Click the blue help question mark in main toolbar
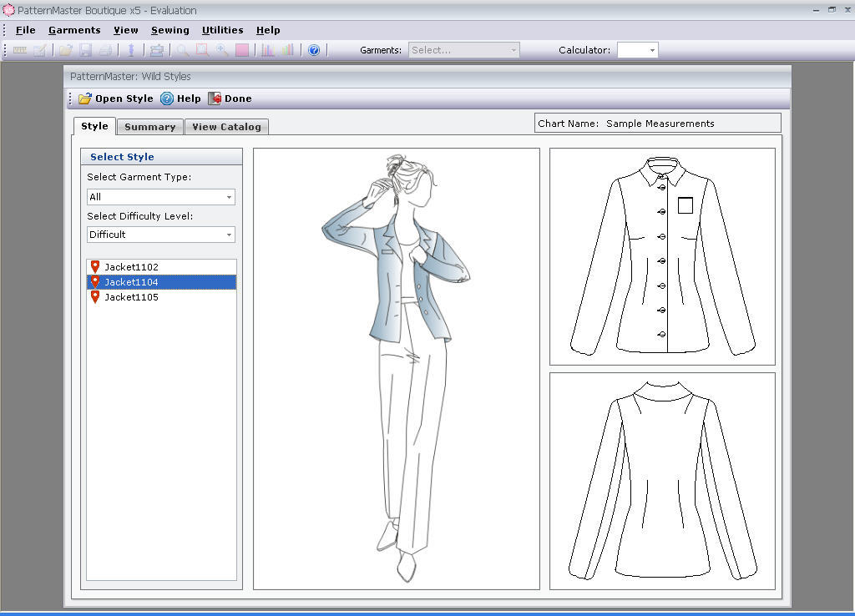Screen dimensions: 855x616 tap(314, 50)
